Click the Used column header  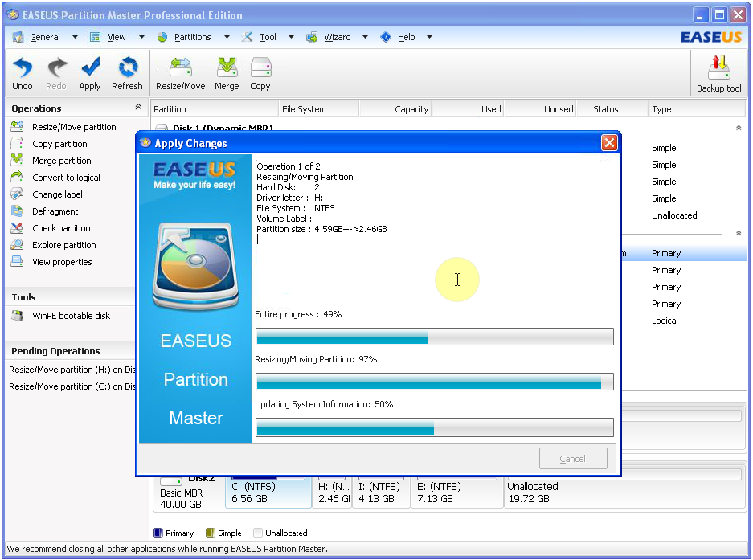469,109
